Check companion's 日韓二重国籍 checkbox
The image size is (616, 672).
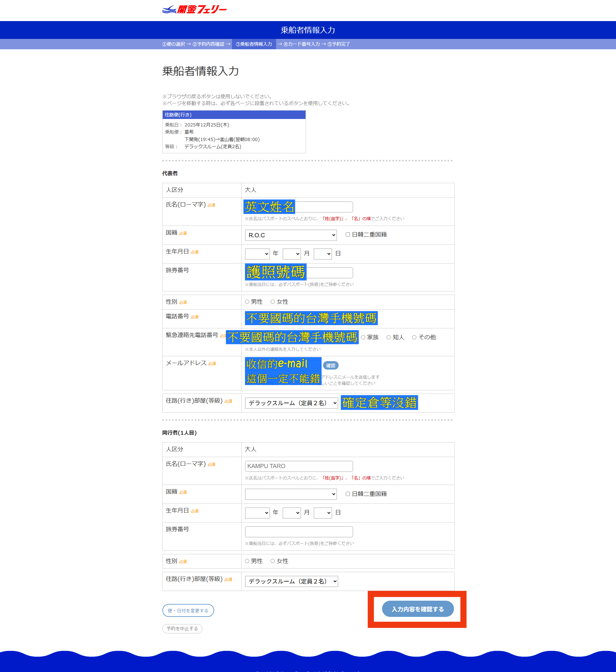coord(348,494)
